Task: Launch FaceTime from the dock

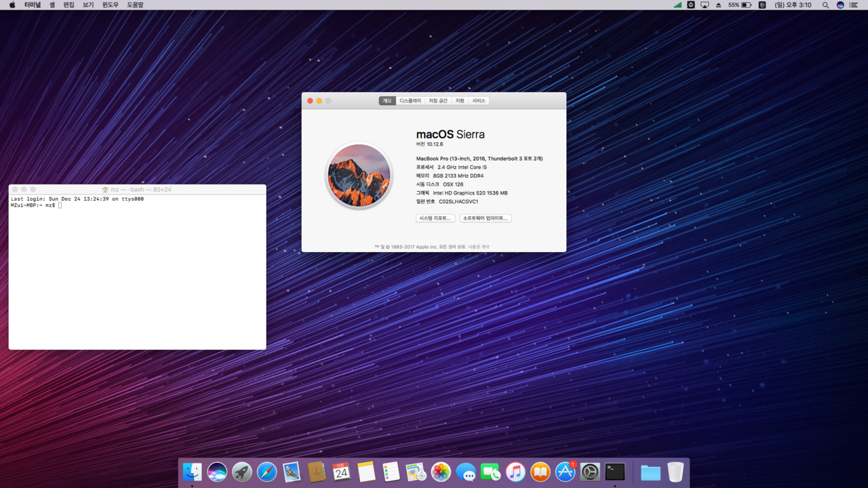Action: pyautogui.click(x=491, y=472)
